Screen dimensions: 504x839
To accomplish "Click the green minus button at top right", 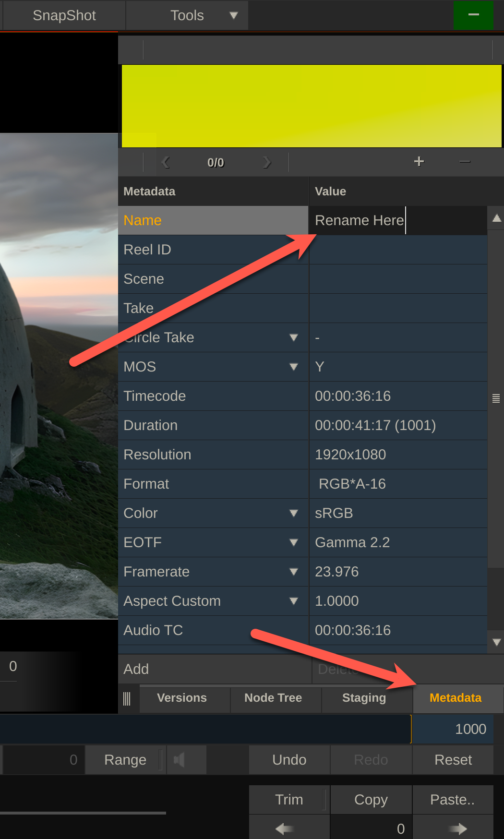I will [x=473, y=15].
